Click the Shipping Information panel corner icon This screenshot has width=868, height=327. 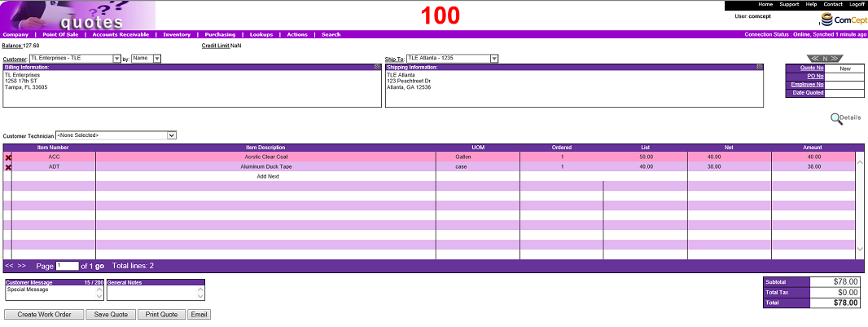[759, 67]
